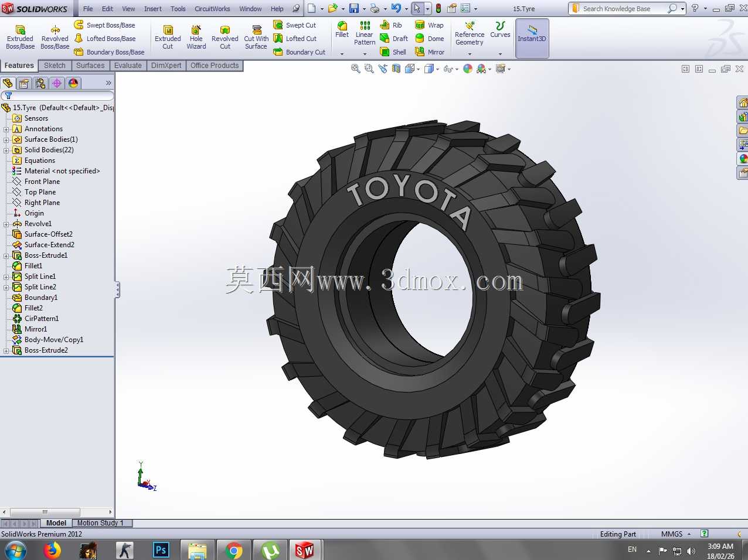Switch to the DimXpert tab
This screenshot has height=560, width=748.
166,66
